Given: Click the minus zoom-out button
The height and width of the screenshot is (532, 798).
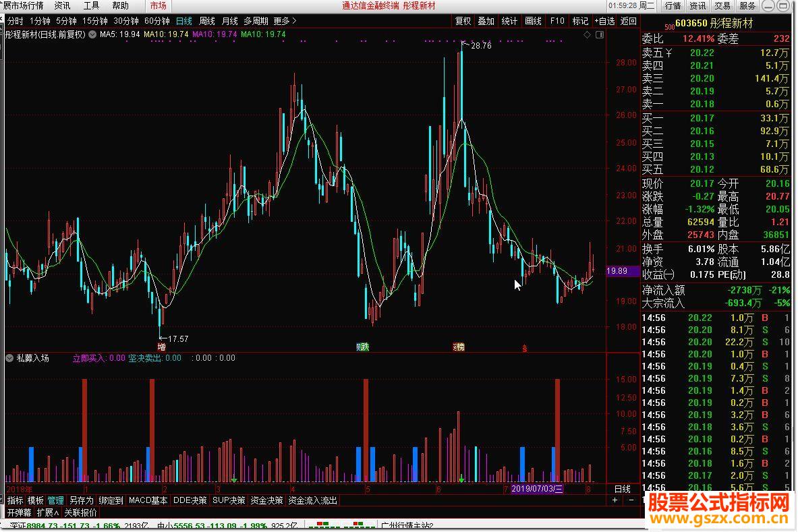Looking at the screenshot, I should tap(631, 500).
